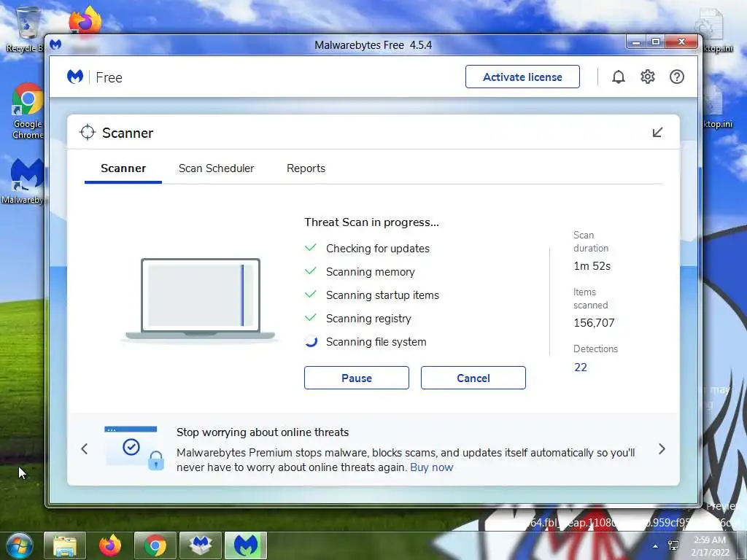The height and width of the screenshot is (560, 747).
Task: Click the laptop scan animation
Action: (201, 299)
